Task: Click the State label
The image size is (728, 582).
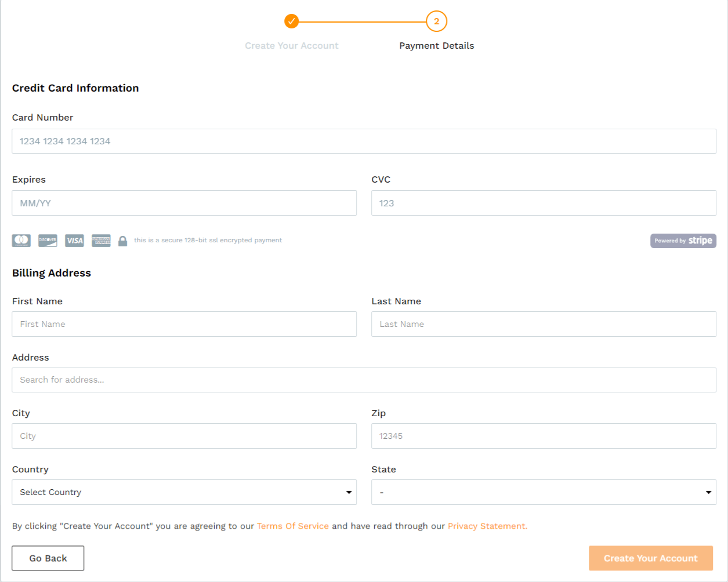Action: click(x=384, y=470)
